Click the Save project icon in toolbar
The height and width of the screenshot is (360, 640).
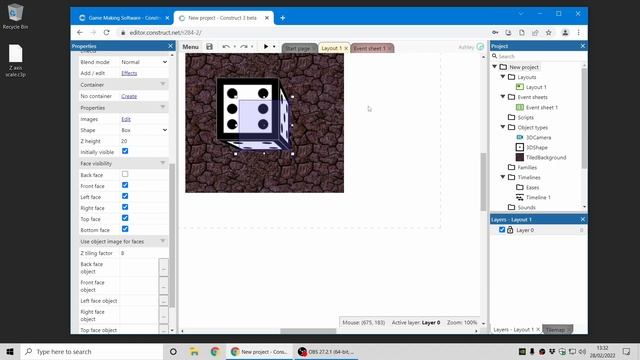click(x=209, y=47)
